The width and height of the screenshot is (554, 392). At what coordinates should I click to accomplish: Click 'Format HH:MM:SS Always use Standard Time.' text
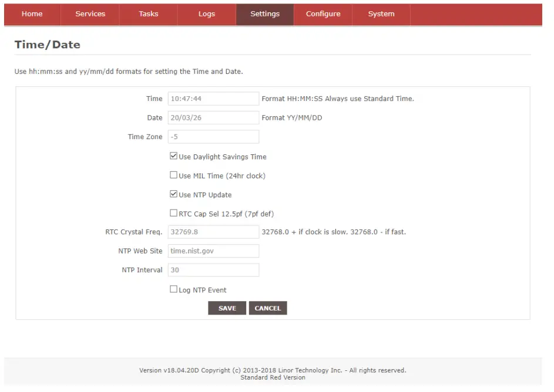pyautogui.click(x=338, y=99)
